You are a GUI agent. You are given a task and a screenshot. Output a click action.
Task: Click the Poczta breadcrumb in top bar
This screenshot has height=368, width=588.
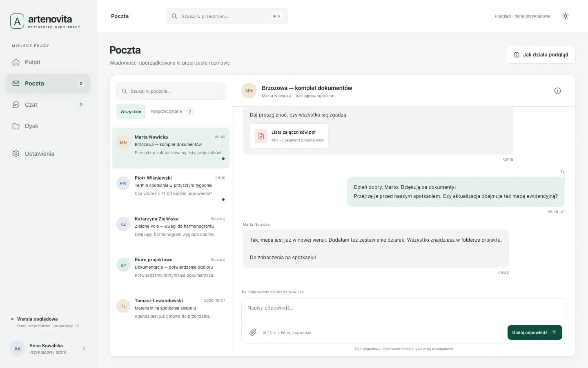(x=120, y=16)
